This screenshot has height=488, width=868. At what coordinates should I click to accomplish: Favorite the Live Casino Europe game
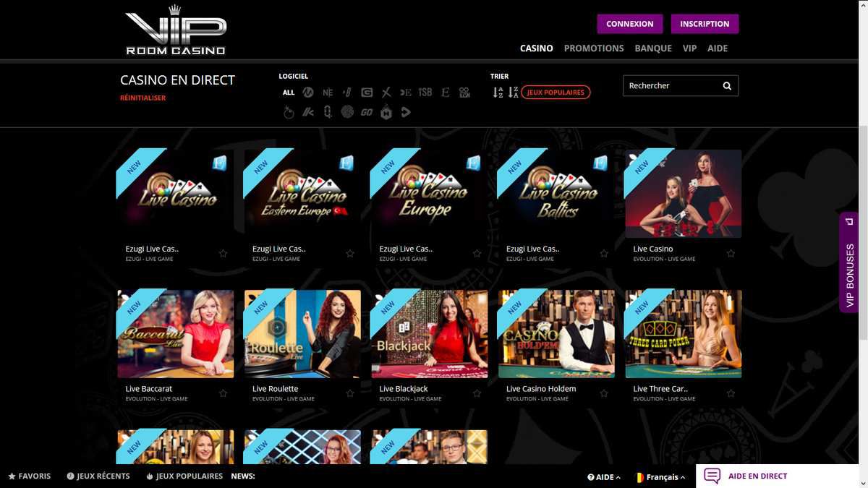[477, 254]
